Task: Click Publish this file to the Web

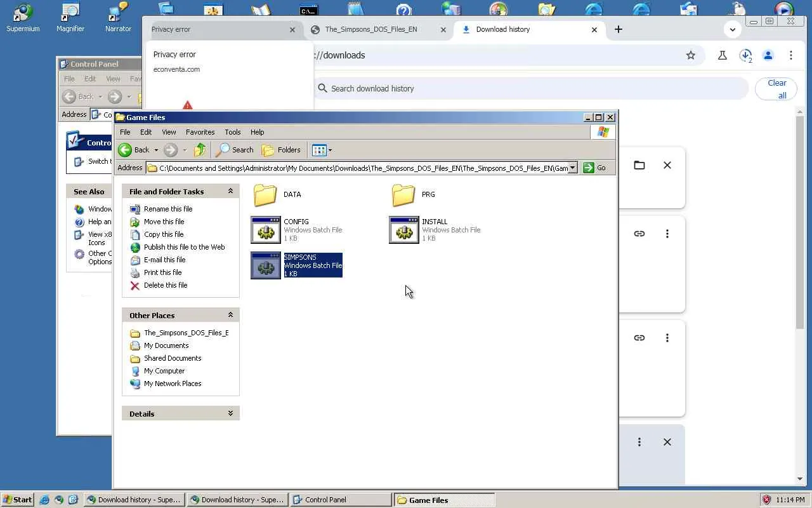Action: 185,247
